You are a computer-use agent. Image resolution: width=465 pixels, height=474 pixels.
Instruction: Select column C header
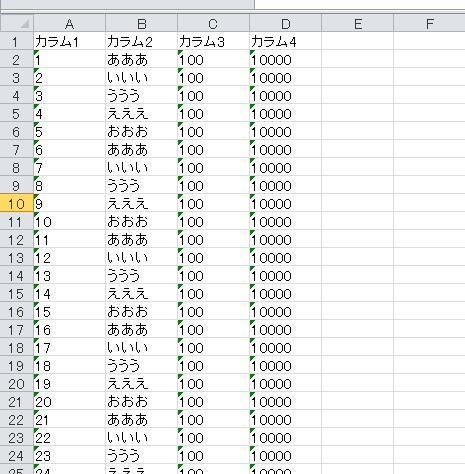214,23
